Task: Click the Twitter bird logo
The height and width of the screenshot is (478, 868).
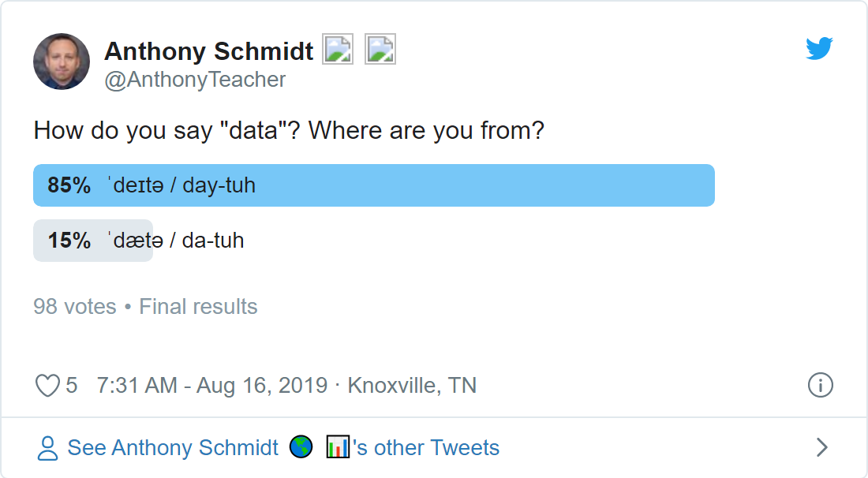Action: (819, 48)
